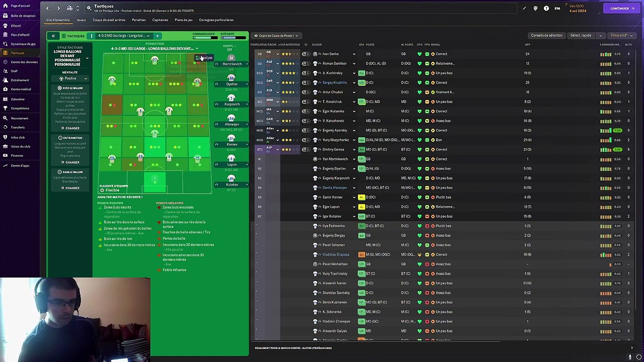Open the Effectif squad page
Screen dimensions: 644x362
pyautogui.click(x=16, y=26)
